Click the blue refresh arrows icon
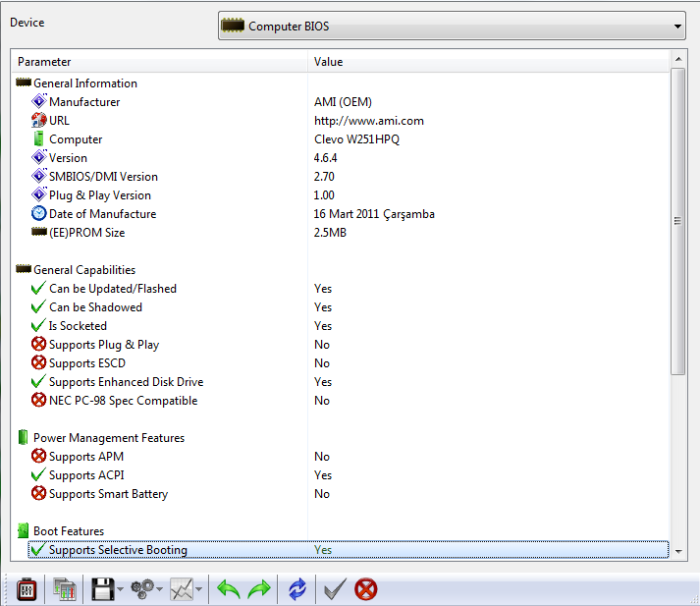Image resolution: width=700 pixels, height=606 pixels. click(x=296, y=589)
